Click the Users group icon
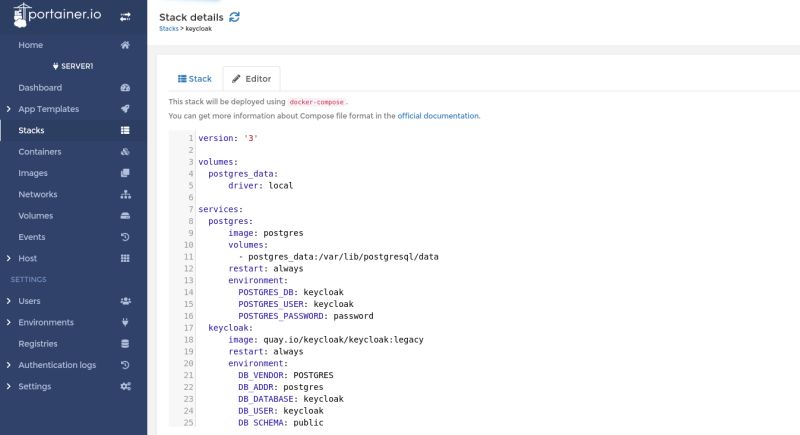The width and height of the screenshot is (800, 435). 125,301
